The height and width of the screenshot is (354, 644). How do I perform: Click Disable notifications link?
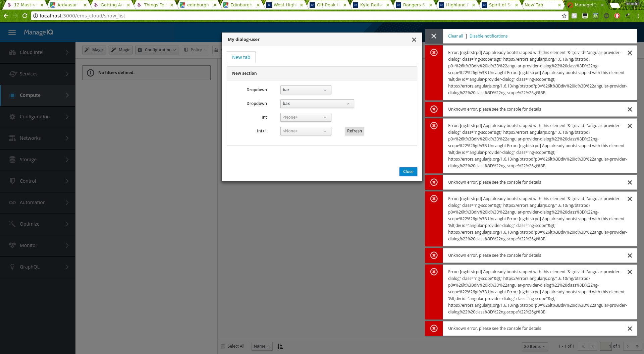[x=488, y=36]
